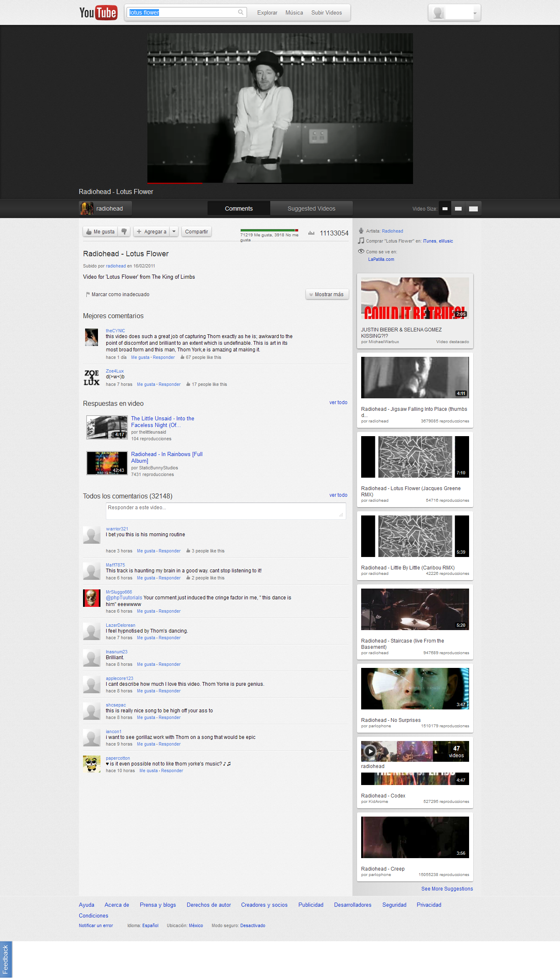The height and width of the screenshot is (979, 560).
Task: Open Justin Bieber featured video thumbnail
Action: 415,298
